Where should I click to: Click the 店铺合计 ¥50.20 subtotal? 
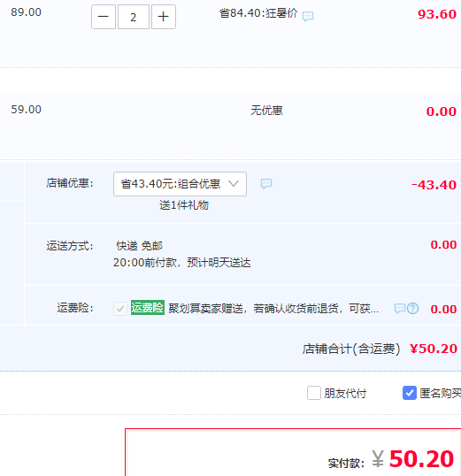pyautogui.click(x=380, y=349)
